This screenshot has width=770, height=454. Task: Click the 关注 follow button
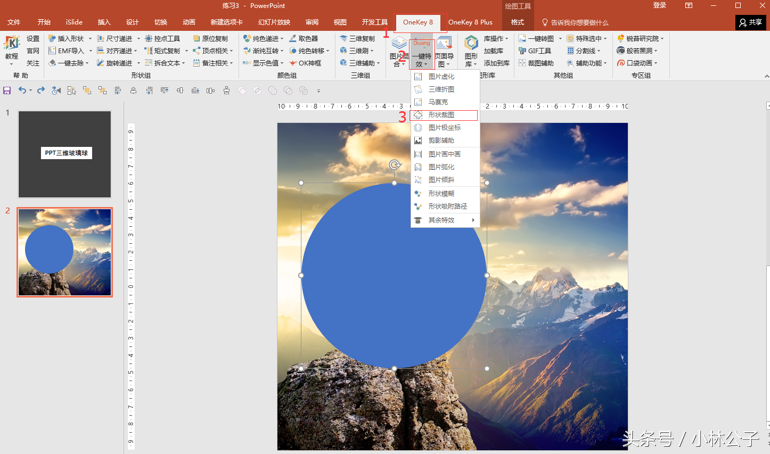point(33,63)
